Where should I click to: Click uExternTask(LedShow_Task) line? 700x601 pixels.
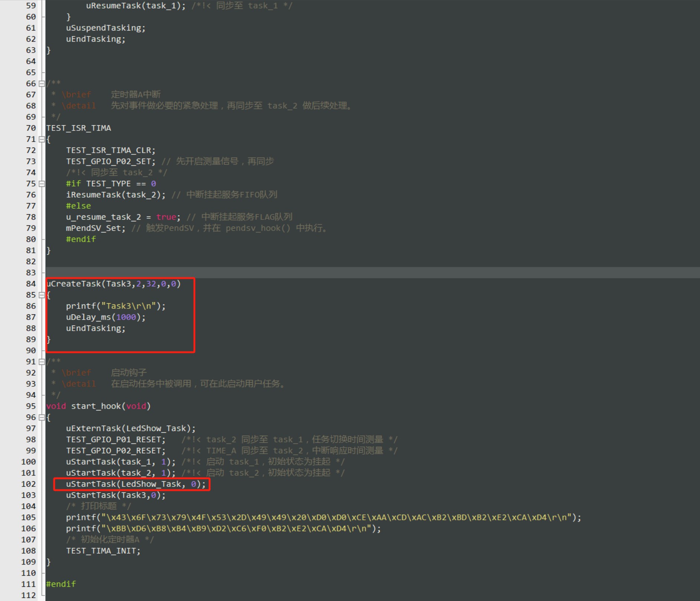(131, 428)
